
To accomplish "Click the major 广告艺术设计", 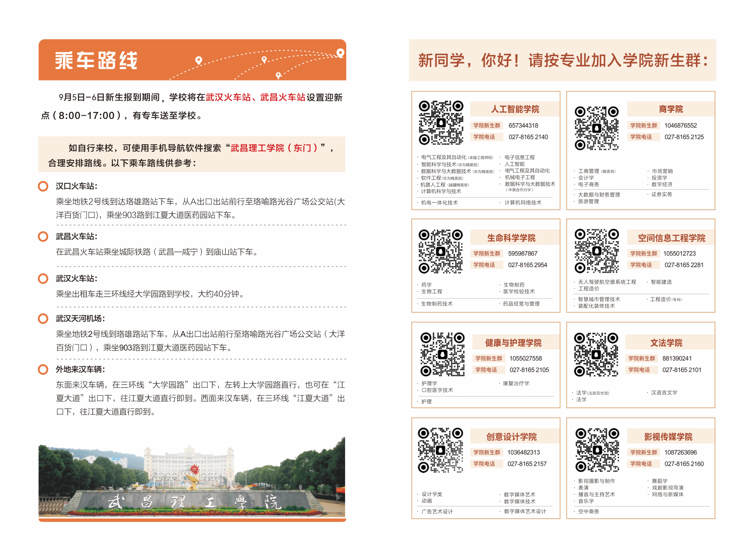I will tap(437, 512).
